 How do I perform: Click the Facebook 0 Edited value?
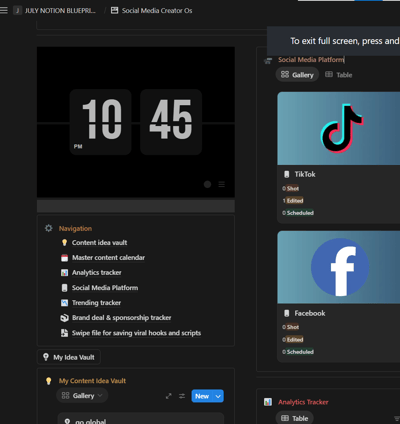[x=293, y=339]
